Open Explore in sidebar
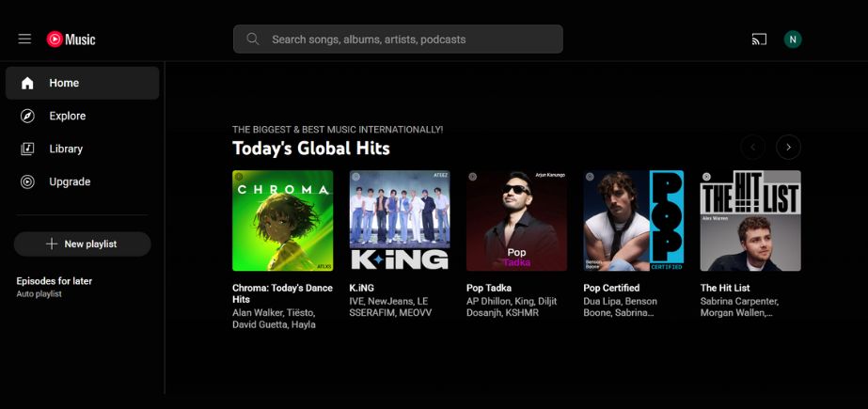The image size is (868, 409). (83, 116)
